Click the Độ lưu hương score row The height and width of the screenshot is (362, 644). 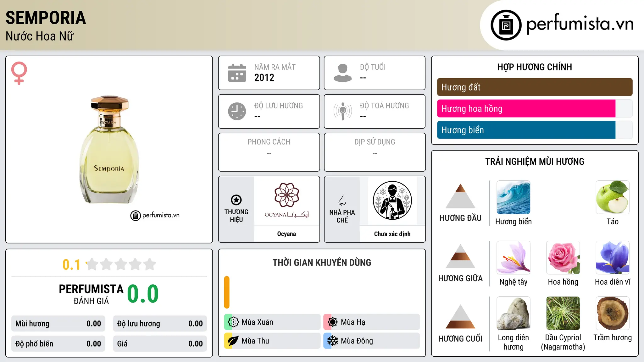(x=160, y=324)
